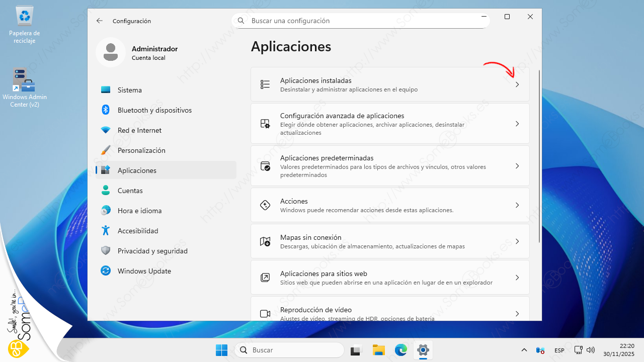The height and width of the screenshot is (362, 644).
Task: Go to Windows Update section
Action: 144,271
